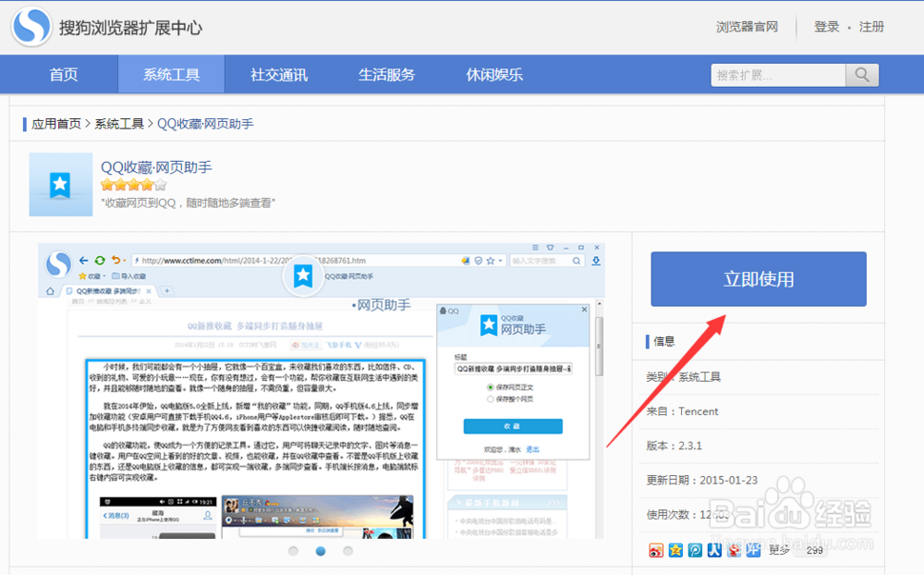Viewport: 924px width, 575px height.
Task: Select the highlighted middle carousel dot
Action: coord(321,551)
